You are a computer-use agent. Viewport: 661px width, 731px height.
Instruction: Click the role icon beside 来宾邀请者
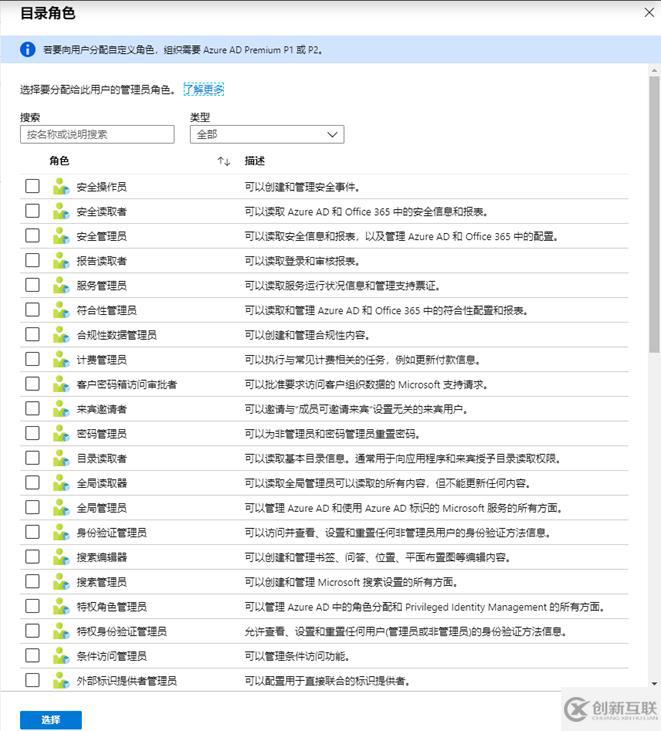pyautogui.click(x=61, y=409)
